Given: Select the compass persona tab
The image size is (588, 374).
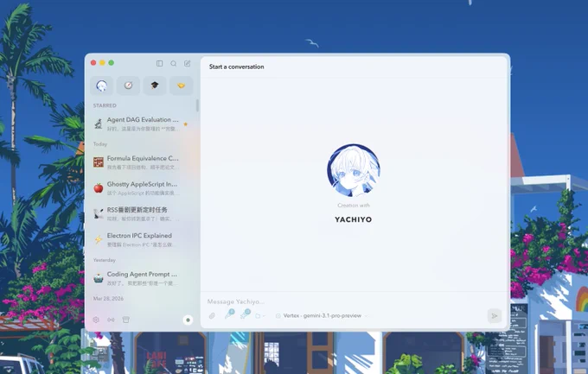Looking at the screenshot, I should tap(128, 86).
